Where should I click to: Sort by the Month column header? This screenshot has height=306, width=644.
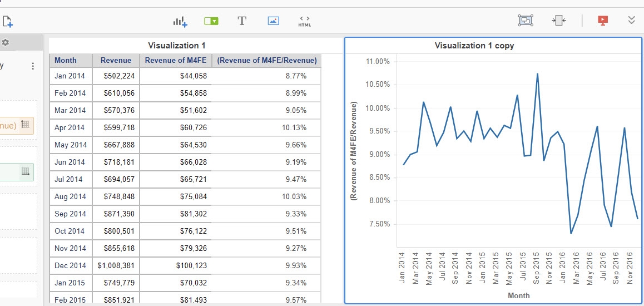[x=66, y=60]
